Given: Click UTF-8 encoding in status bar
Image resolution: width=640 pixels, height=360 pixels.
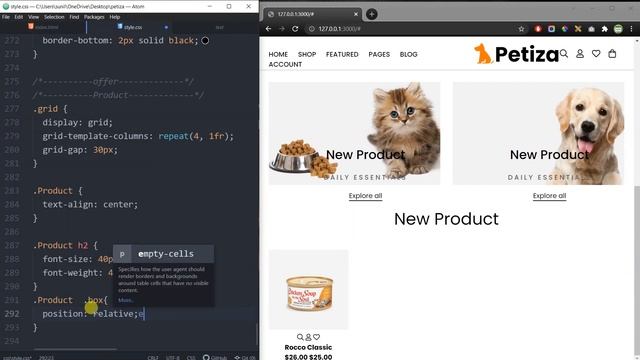Looking at the screenshot, I should pyautogui.click(x=172, y=358).
